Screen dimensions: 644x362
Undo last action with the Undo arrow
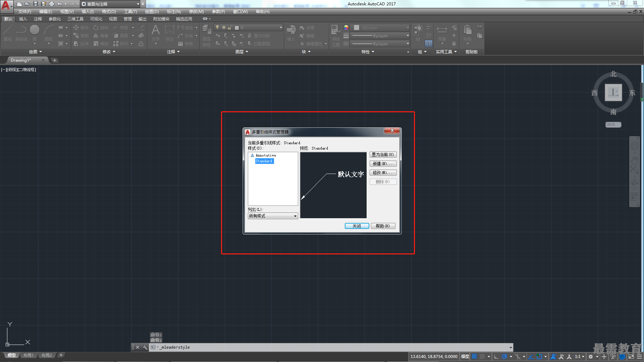(60, 4)
